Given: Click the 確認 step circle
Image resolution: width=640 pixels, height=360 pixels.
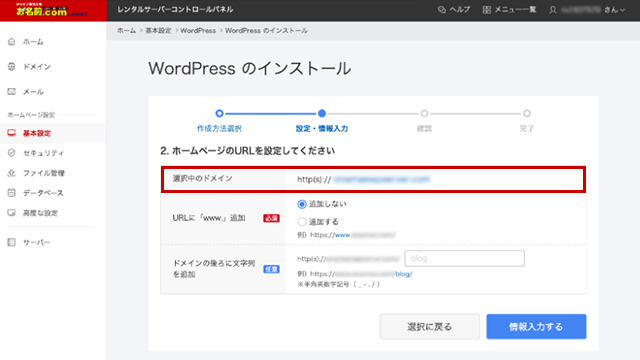Looking at the screenshot, I should point(424,113).
